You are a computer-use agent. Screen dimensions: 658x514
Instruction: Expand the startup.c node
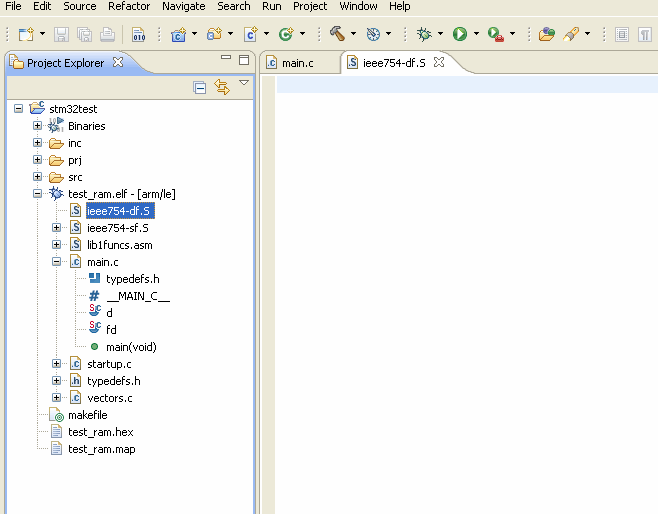[56, 363]
